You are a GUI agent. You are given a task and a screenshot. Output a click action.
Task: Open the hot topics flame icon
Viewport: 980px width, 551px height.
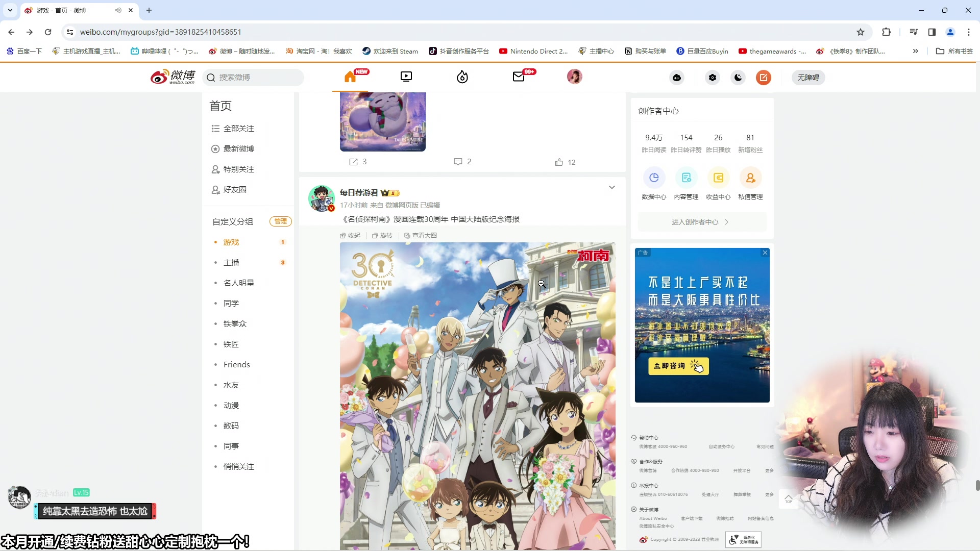pyautogui.click(x=462, y=77)
